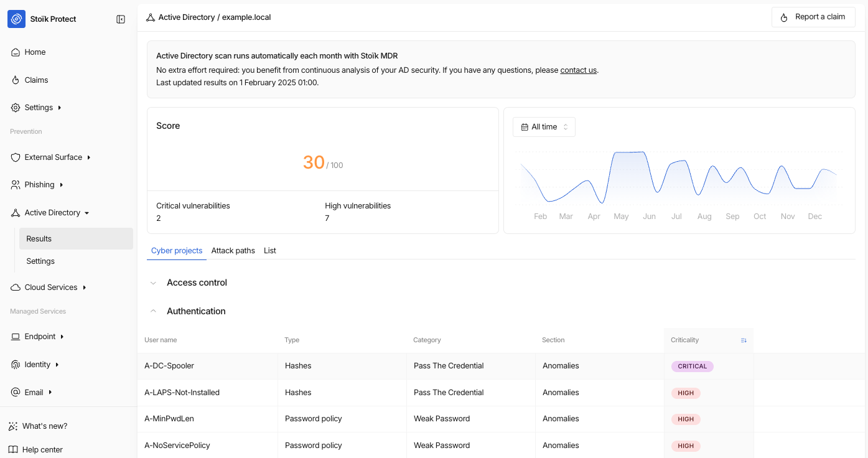Collapse the sidebar with the panel icon
This screenshot has height=458, width=868.
coord(121,19)
